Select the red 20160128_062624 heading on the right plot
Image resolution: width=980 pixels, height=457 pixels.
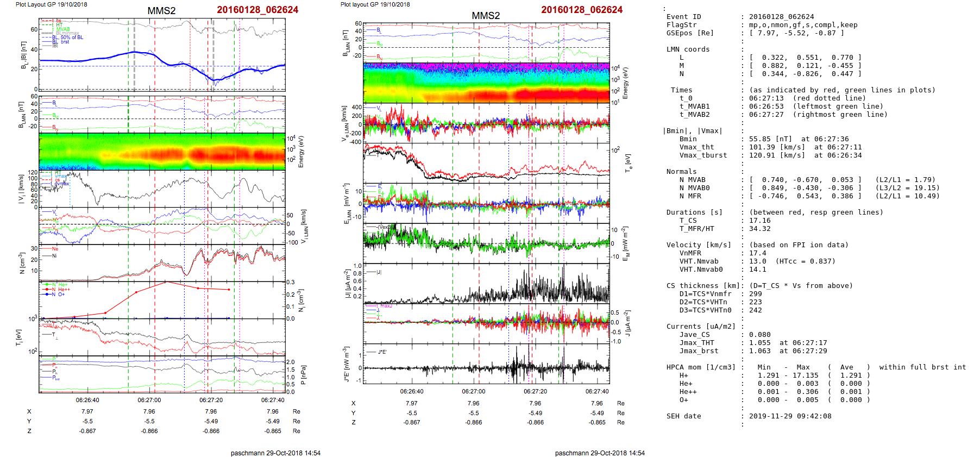coord(582,10)
